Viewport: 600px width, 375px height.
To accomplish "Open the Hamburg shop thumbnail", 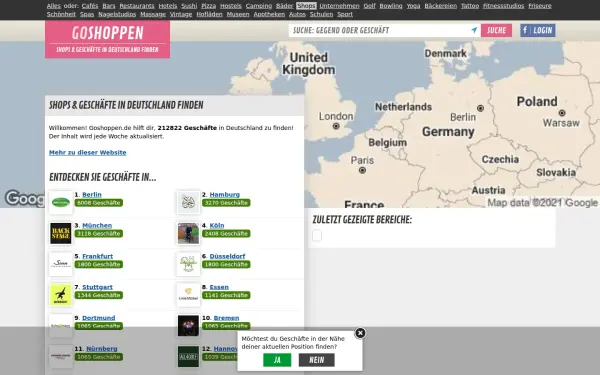I will point(188,202).
